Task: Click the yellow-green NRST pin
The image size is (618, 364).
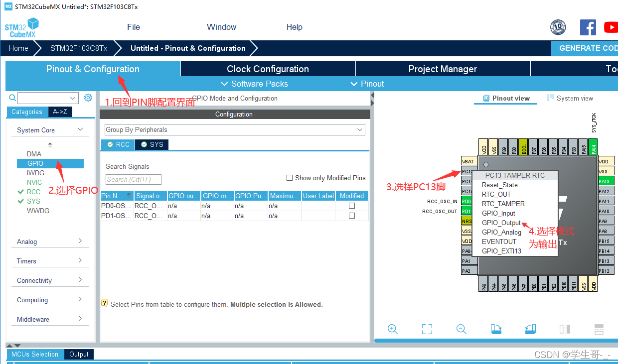Action: click(x=466, y=221)
